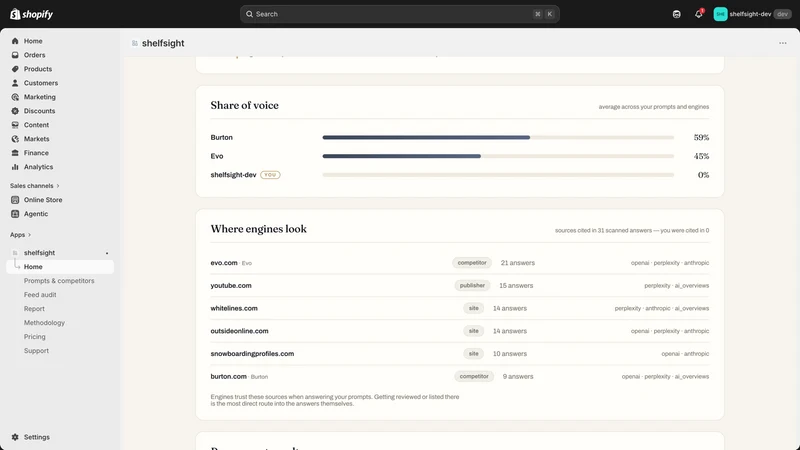The width and height of the screenshot is (800, 450).
Task: Click the 45% Evo value
Action: [701, 156]
